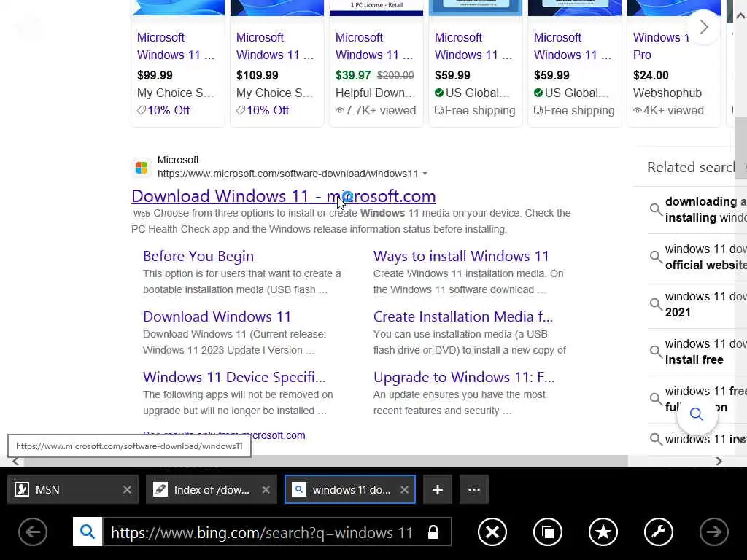Image resolution: width=747 pixels, height=560 pixels.
Task: Open the tab options ellipsis button
Action: [474, 489]
